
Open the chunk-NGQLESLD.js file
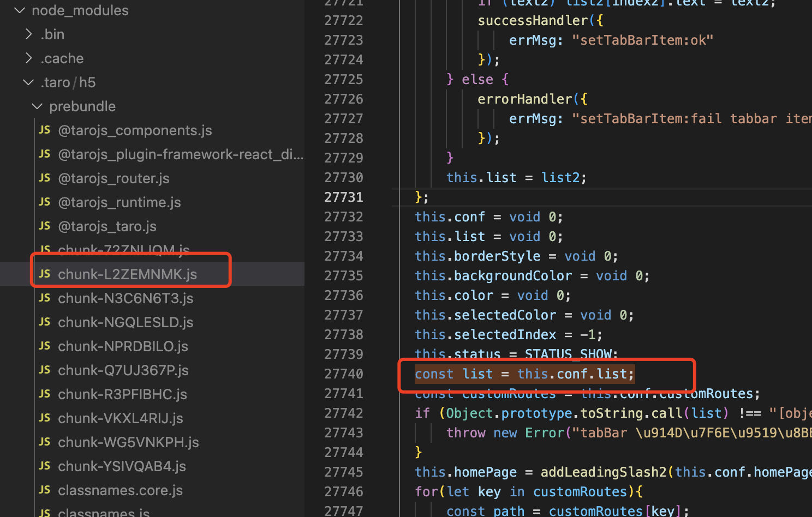126,322
